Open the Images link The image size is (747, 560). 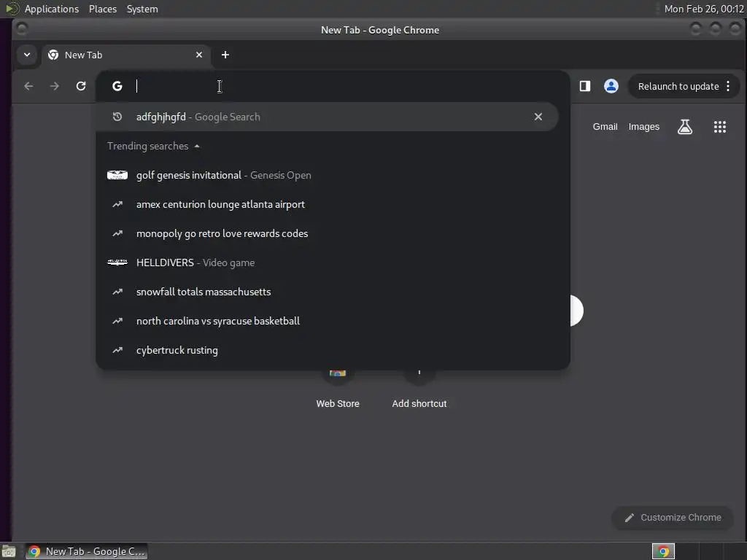(x=644, y=127)
